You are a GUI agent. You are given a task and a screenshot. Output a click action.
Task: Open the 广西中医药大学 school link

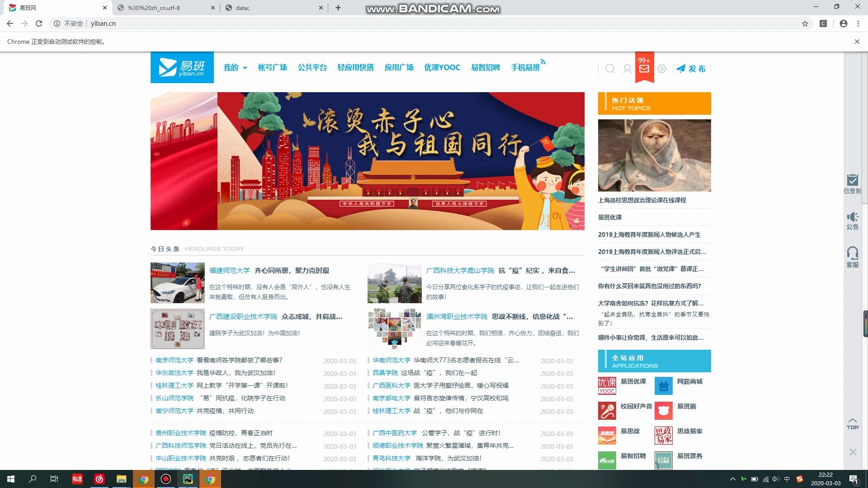point(395,433)
